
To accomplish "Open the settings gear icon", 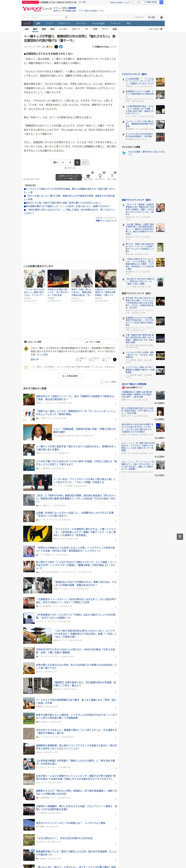I will click(161, 18).
